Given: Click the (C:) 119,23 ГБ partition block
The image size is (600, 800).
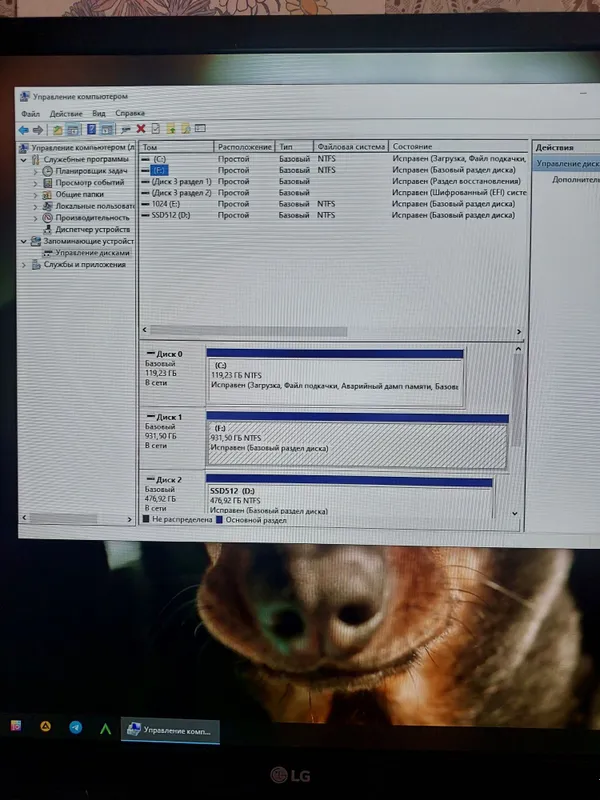Looking at the screenshot, I should coord(335,378).
